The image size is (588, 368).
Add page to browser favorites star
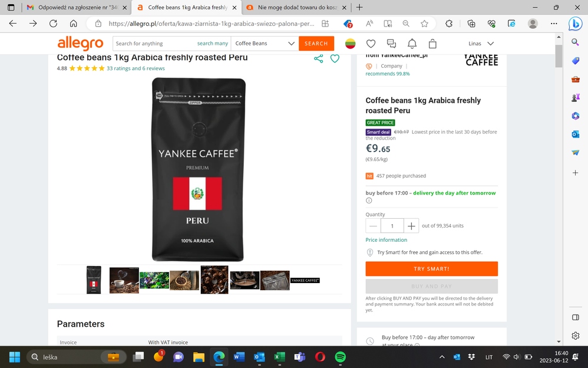click(x=424, y=24)
